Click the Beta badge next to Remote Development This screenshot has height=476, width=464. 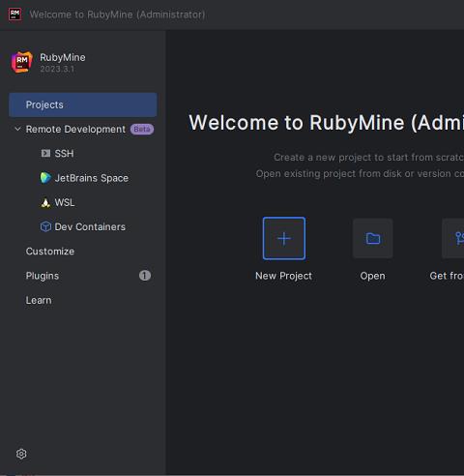point(142,129)
